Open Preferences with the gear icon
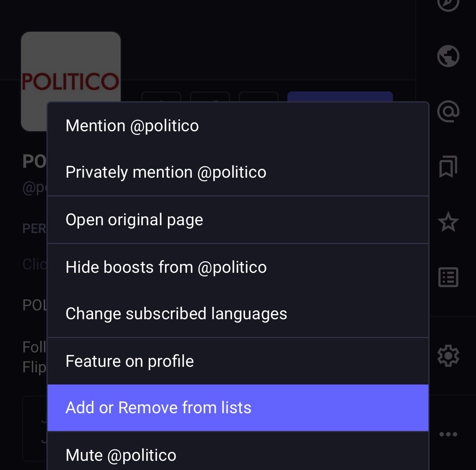Image resolution: width=476 pixels, height=470 pixels. 448,356
